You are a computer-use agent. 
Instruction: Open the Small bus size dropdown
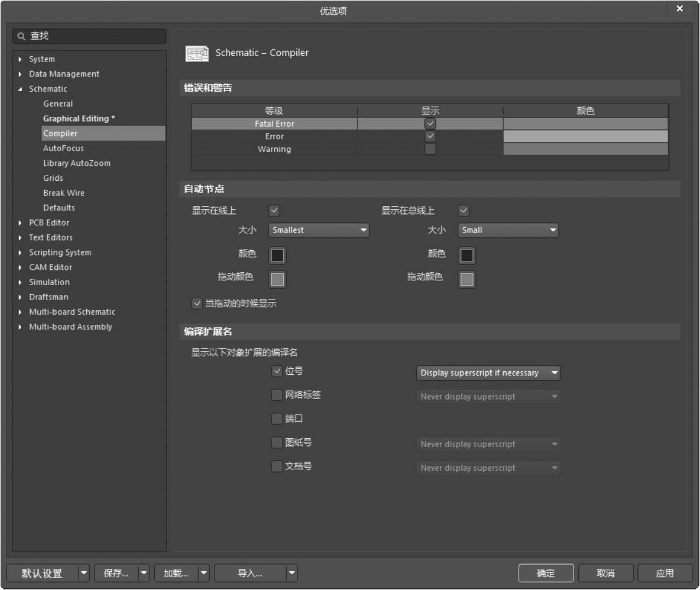tap(508, 230)
